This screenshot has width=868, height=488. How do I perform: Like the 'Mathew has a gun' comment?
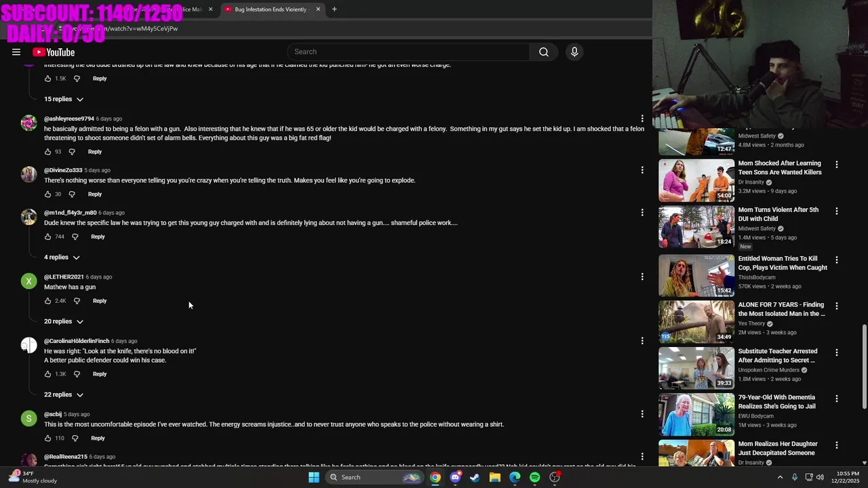click(x=47, y=301)
